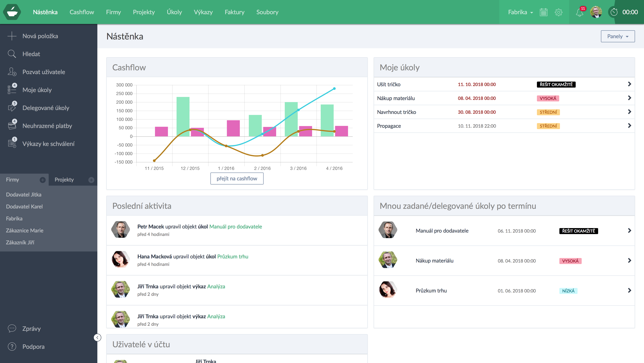
Task: Click přejít na cashflow button
Action: [237, 179]
